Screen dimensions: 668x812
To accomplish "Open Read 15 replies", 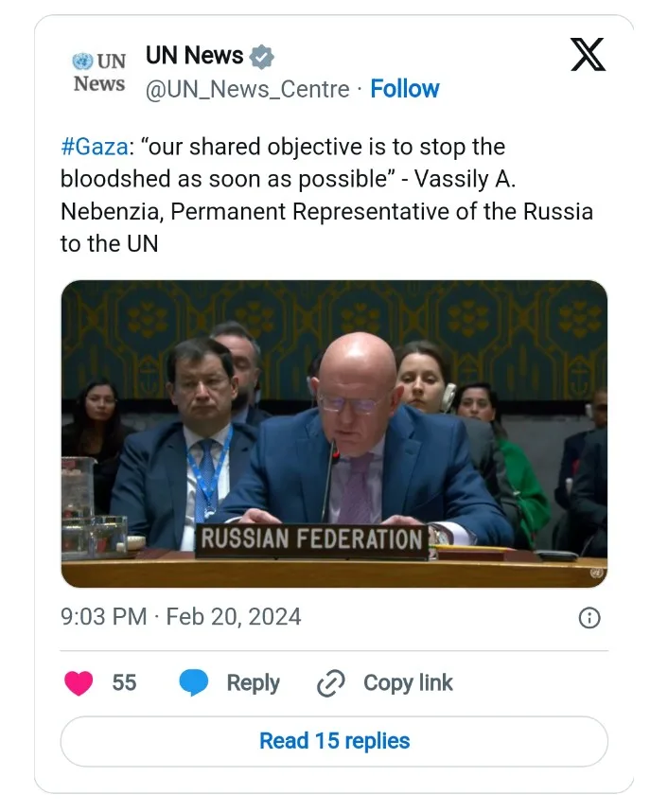I will tap(334, 740).
